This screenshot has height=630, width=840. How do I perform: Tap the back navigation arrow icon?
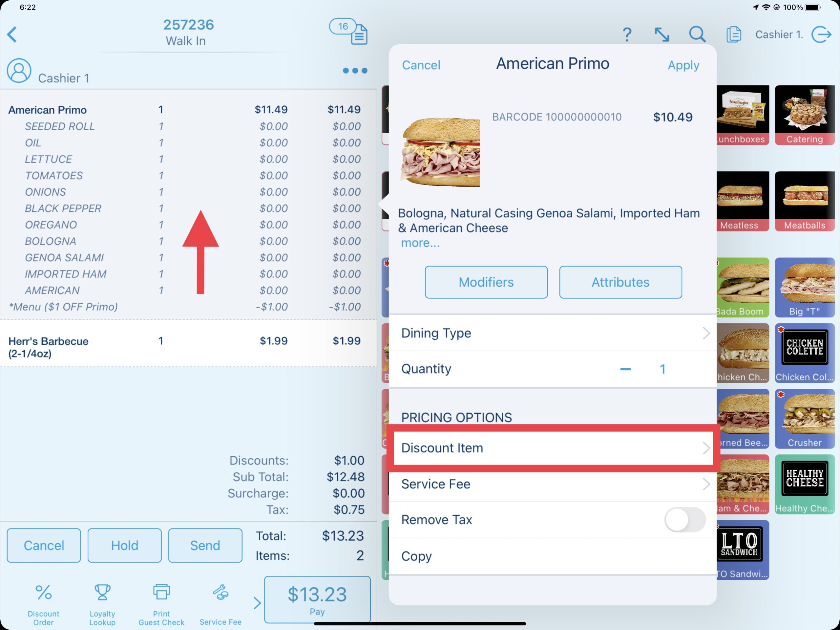pyautogui.click(x=13, y=34)
